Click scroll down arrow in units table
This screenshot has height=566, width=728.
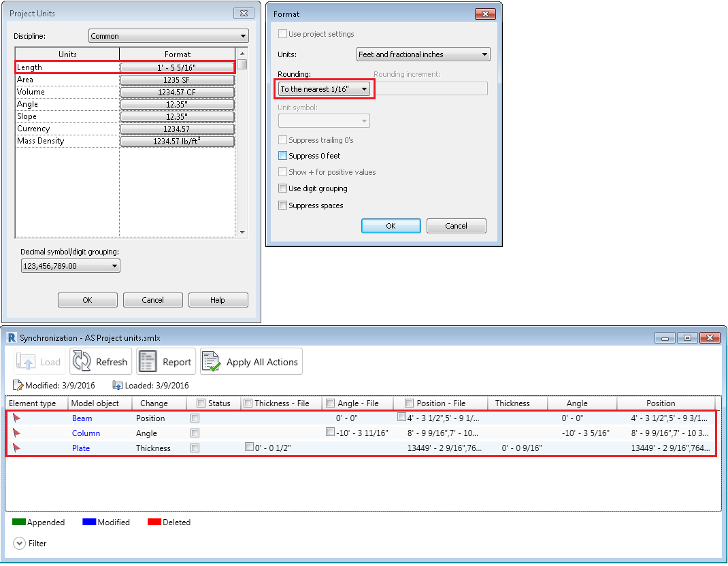click(242, 232)
